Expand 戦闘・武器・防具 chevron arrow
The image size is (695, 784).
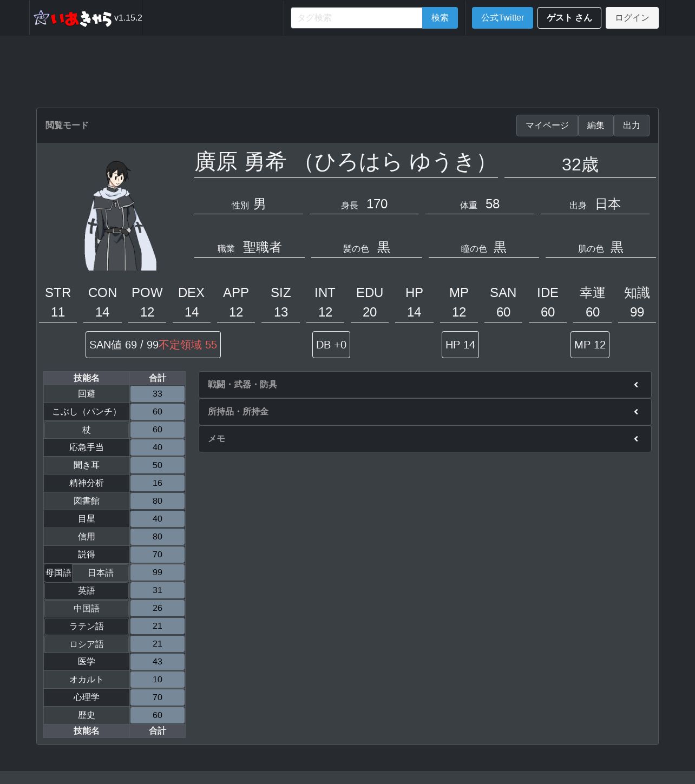tap(636, 385)
